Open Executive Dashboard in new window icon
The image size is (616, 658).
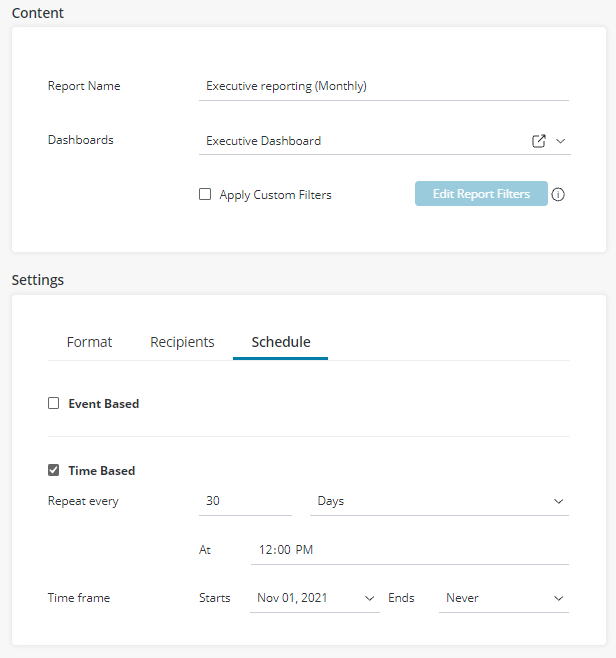point(539,141)
